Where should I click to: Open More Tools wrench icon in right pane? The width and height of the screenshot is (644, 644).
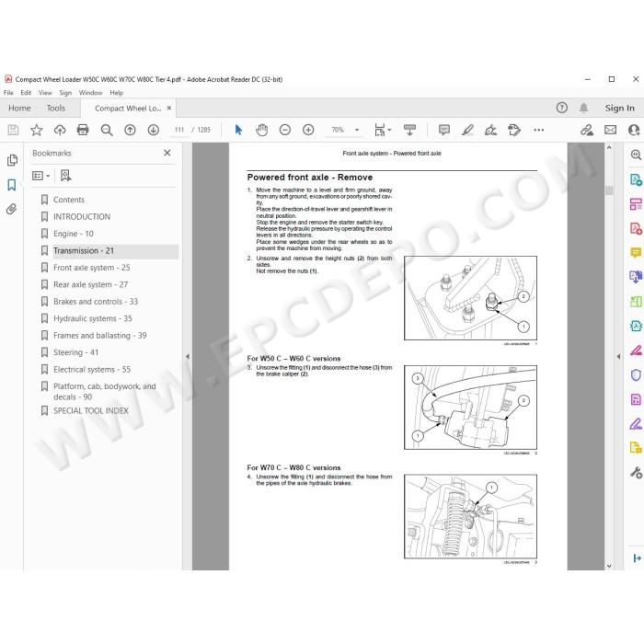point(636,473)
